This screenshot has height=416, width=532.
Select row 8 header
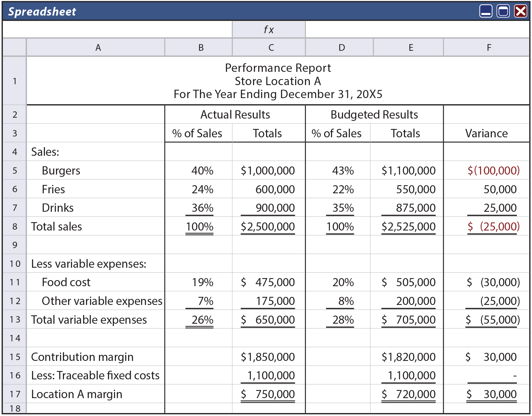click(x=14, y=226)
